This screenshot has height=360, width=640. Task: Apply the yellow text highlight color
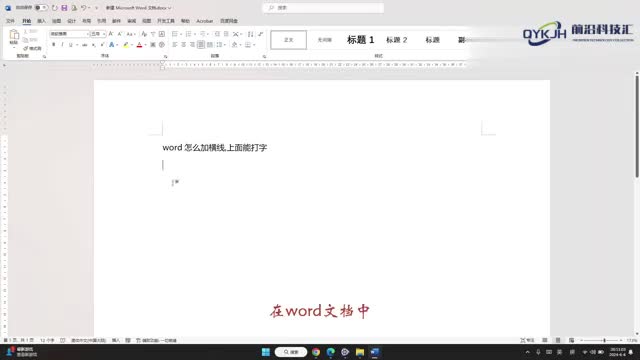click(126, 44)
